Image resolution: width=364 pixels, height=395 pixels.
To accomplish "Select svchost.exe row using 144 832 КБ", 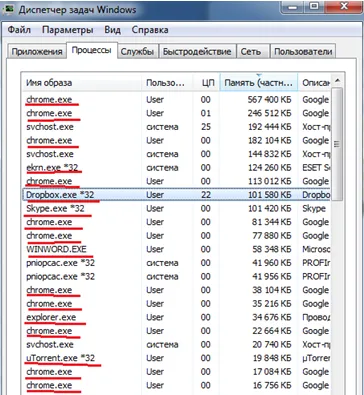I will 177,154.
